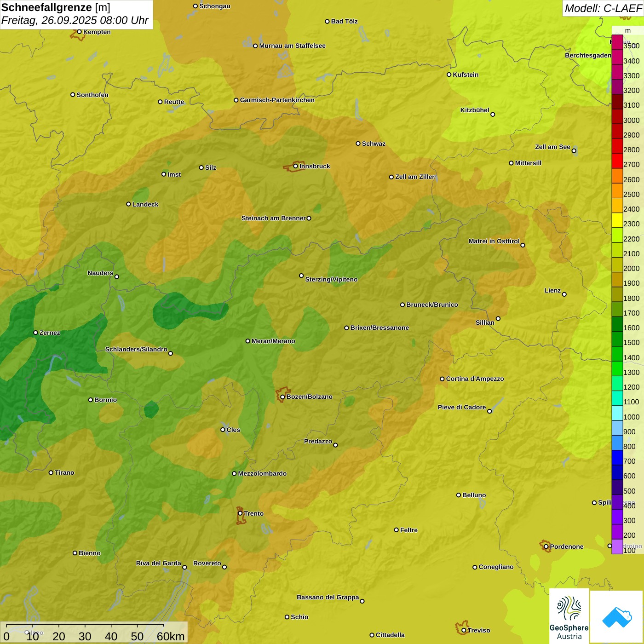This screenshot has width=644, height=644.
Task: Click the Meran/Merano label
Action: click(x=273, y=341)
